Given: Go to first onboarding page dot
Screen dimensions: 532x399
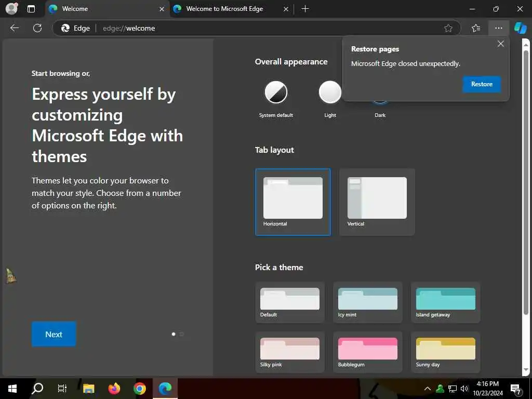Looking at the screenshot, I should point(174,334).
